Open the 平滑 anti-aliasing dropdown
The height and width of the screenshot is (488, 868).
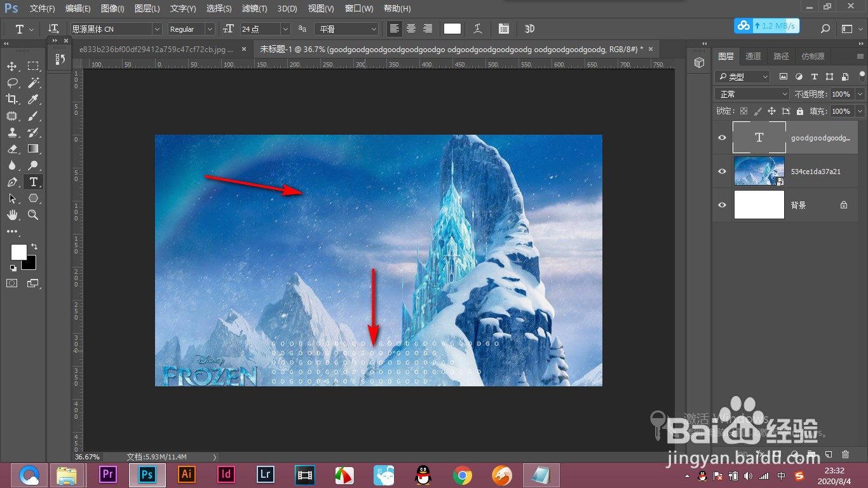tap(347, 29)
